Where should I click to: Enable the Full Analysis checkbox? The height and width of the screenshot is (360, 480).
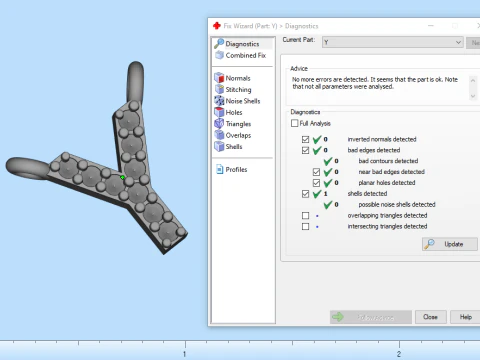pyautogui.click(x=294, y=123)
